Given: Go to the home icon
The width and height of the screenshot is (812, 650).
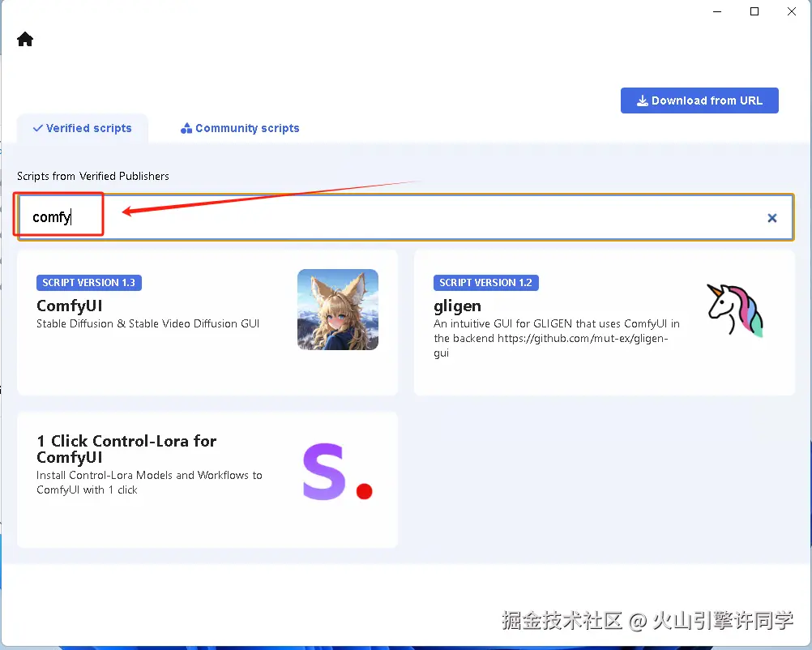Looking at the screenshot, I should coord(25,40).
